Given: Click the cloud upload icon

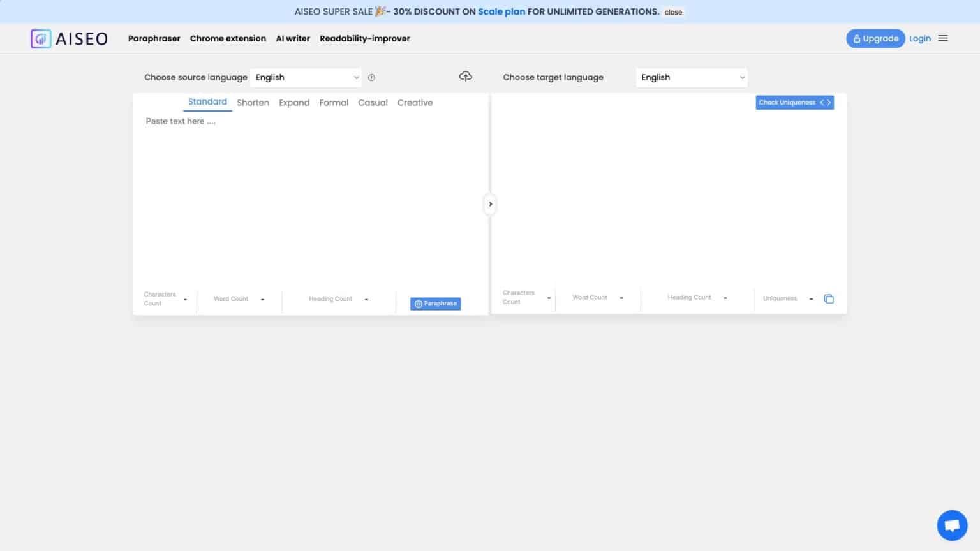Looking at the screenshot, I should [x=466, y=77].
